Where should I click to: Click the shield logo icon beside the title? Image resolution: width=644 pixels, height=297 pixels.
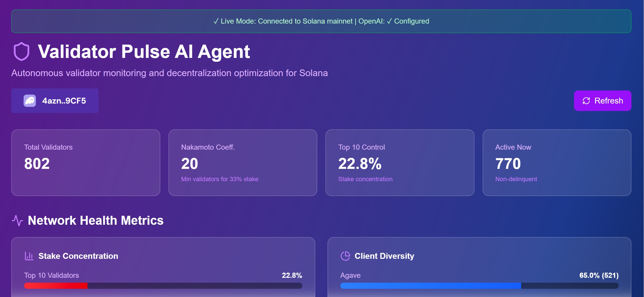(22, 52)
